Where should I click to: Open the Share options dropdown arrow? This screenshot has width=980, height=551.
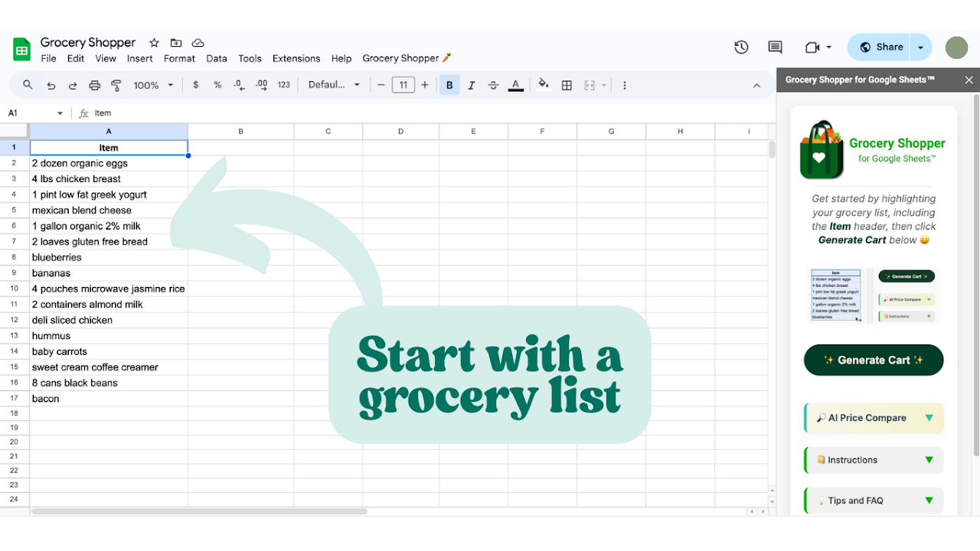(920, 47)
